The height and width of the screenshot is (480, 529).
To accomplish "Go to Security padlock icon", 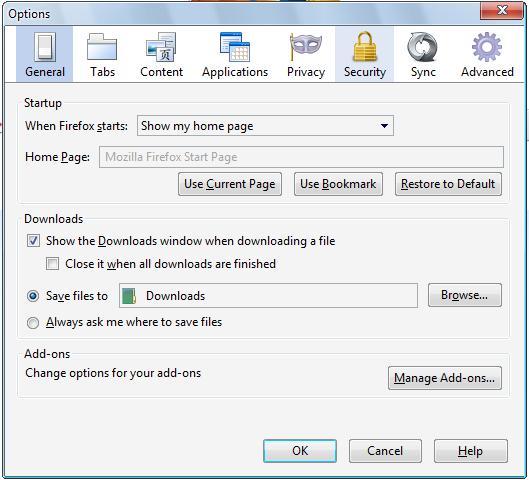I will (x=364, y=47).
